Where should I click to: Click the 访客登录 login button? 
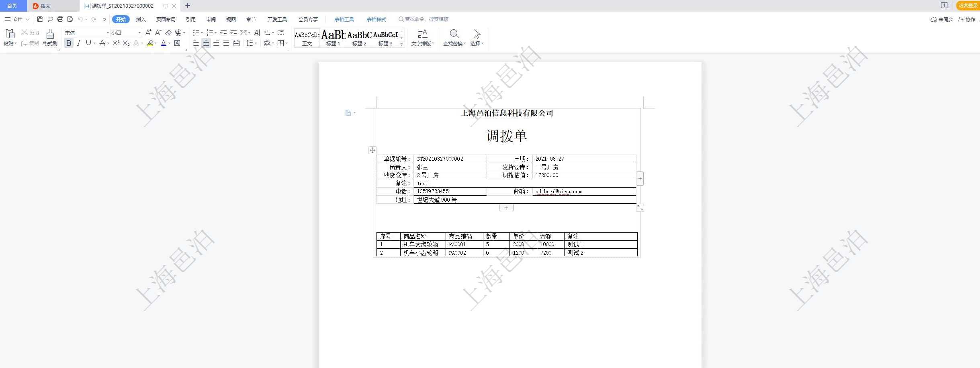tap(968, 6)
